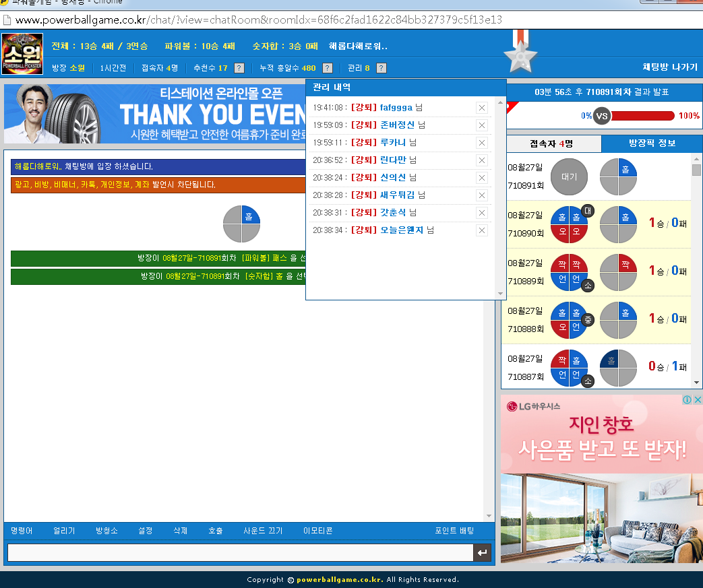
Task: Switch to the 방장픽 정보 tab
Action: [x=652, y=143]
